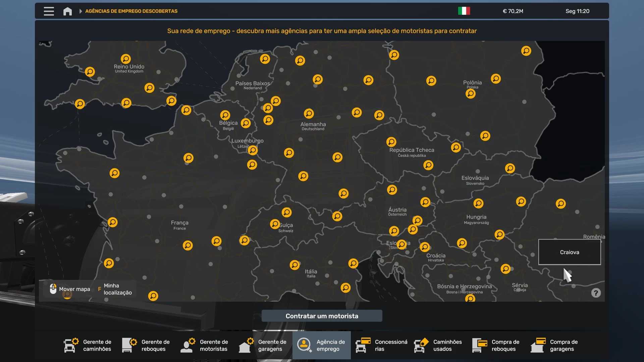Click the Italian flag icon
Image resolution: width=644 pixels, height=362 pixels.
coord(464,11)
